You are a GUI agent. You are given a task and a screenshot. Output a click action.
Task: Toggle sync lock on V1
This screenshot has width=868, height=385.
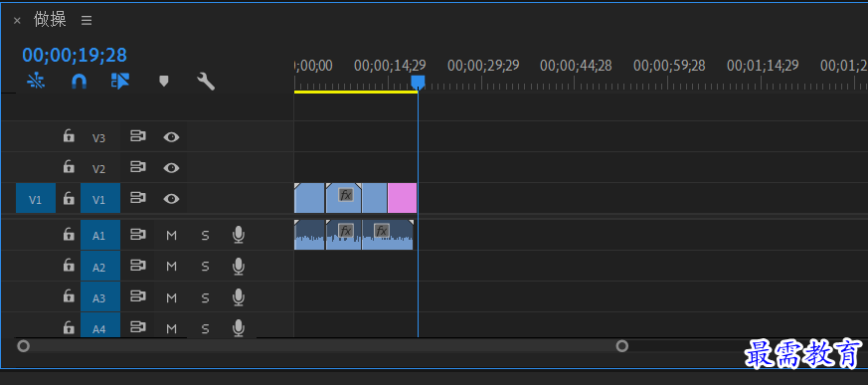138,198
